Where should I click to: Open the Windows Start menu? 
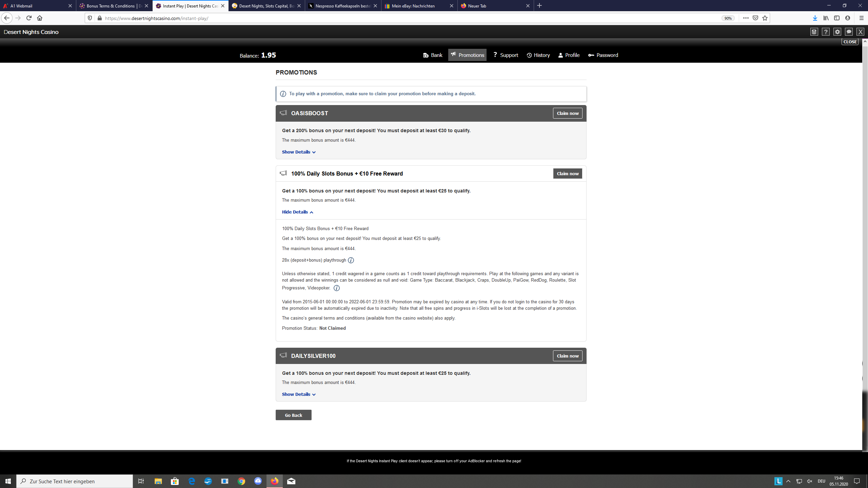pos(8,481)
